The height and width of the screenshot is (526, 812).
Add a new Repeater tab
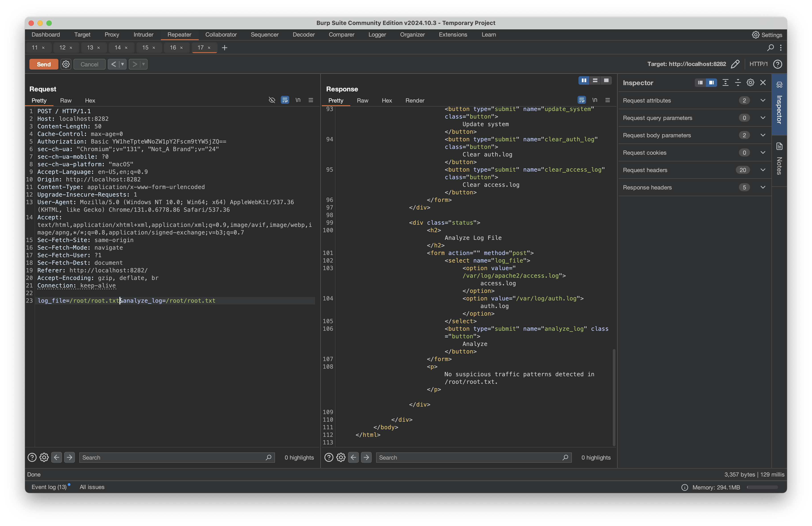pos(224,48)
